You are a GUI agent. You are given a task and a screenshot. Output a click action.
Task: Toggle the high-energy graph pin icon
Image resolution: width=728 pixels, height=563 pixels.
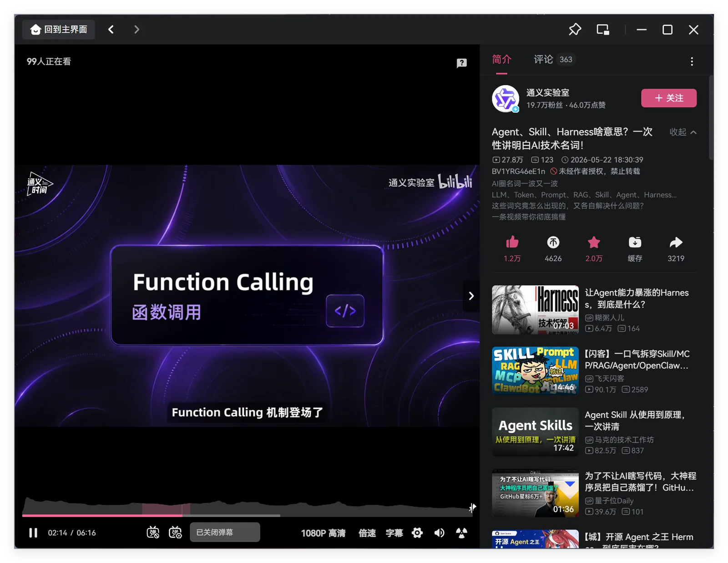pyautogui.click(x=472, y=507)
